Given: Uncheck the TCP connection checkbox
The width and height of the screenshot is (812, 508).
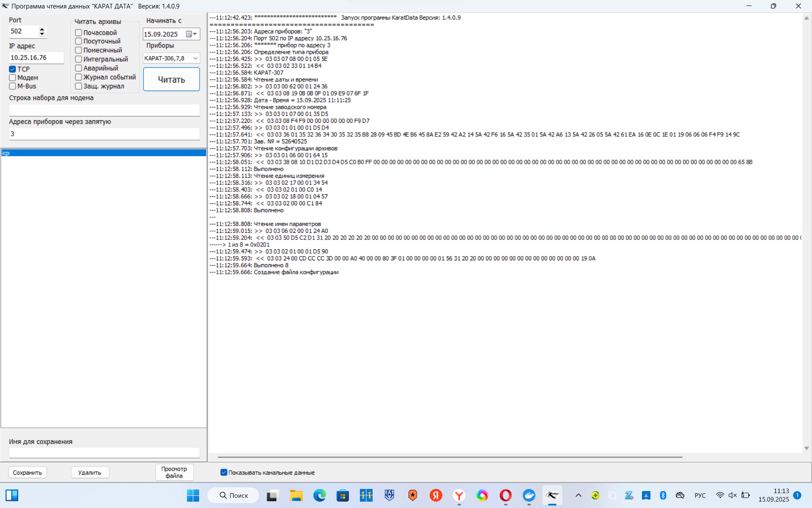Looking at the screenshot, I should click(x=13, y=69).
